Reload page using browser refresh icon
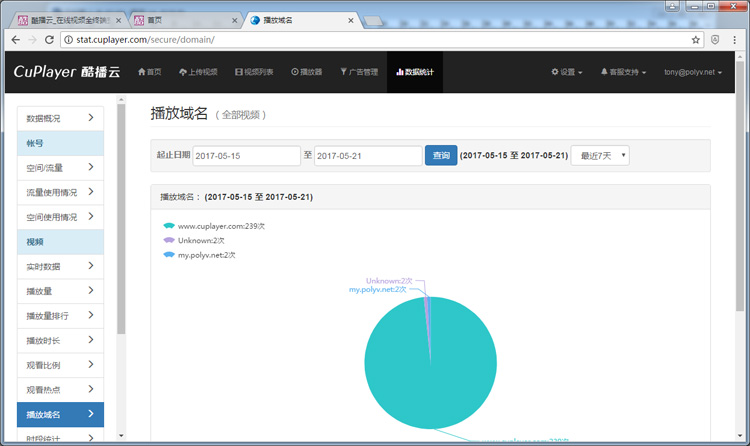 pyautogui.click(x=49, y=40)
